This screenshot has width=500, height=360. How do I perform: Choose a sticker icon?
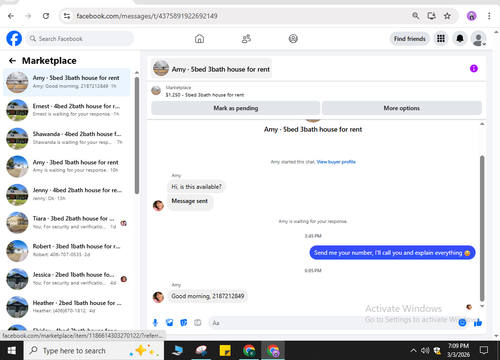[184, 322]
